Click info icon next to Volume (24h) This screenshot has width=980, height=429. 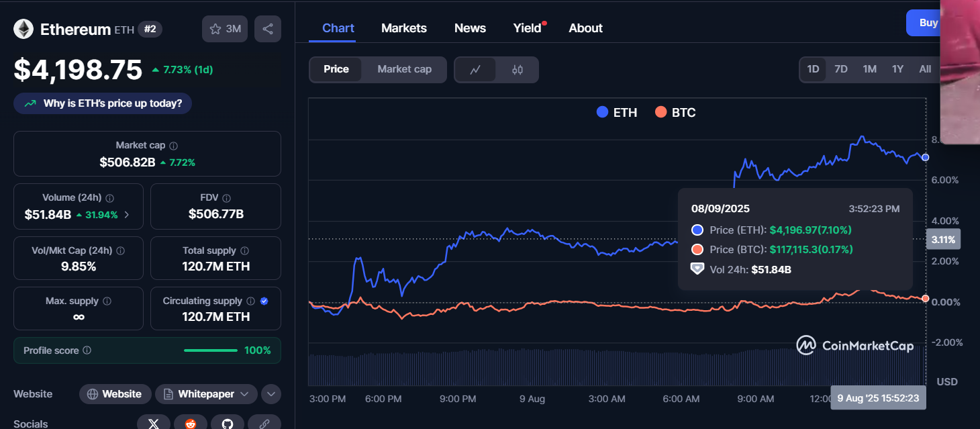pyautogui.click(x=109, y=198)
